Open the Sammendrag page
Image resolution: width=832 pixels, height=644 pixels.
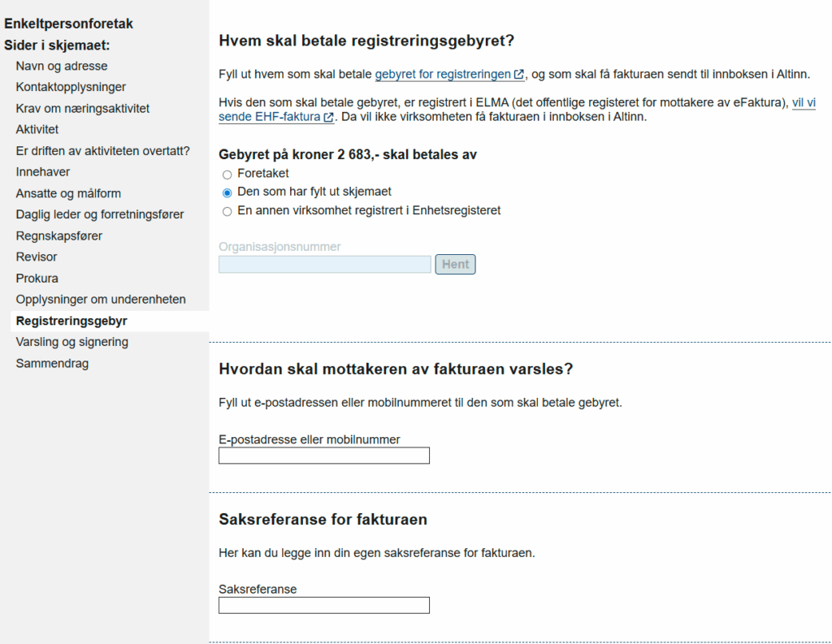click(x=52, y=364)
